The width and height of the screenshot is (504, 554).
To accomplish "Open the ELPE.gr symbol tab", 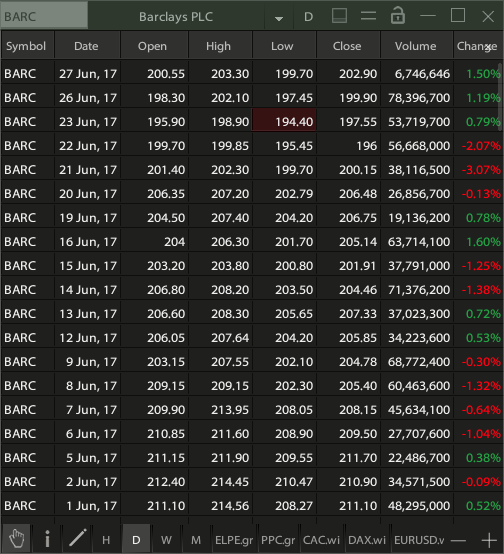I will 234,540.
